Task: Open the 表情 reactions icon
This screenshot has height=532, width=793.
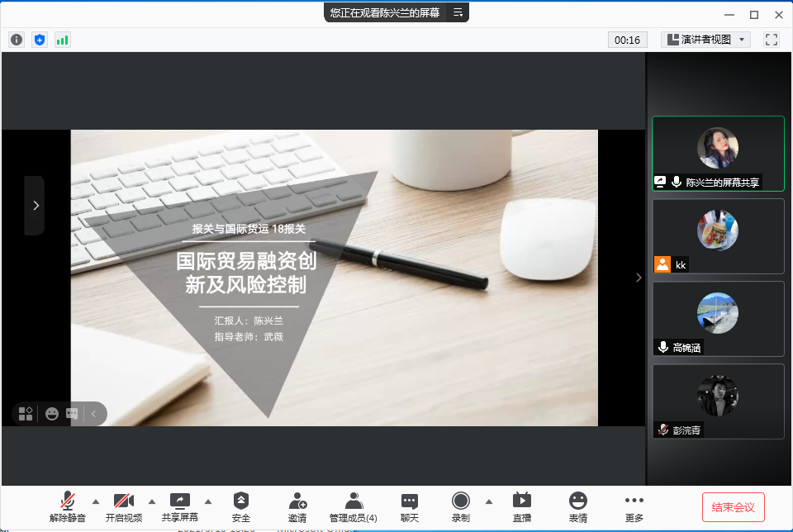Action: point(578,506)
